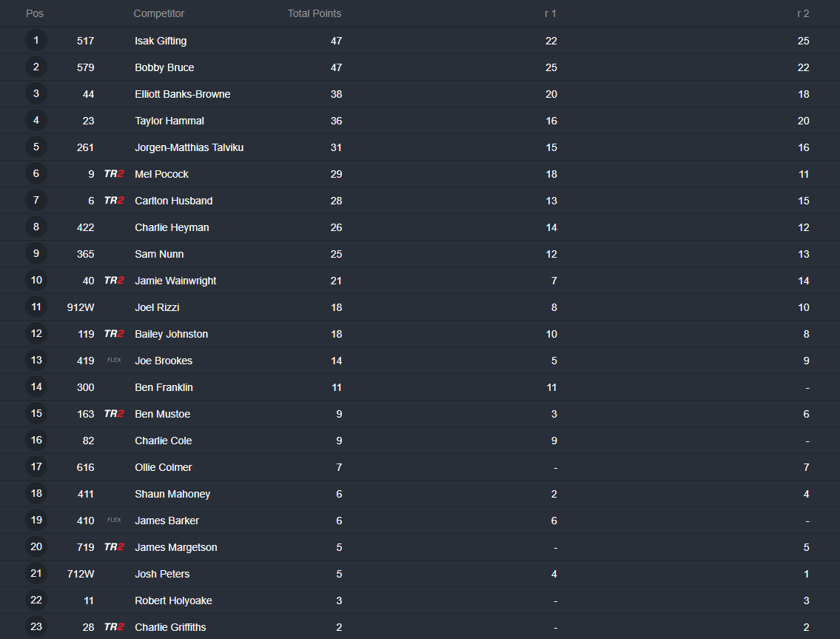This screenshot has height=639, width=840.
Task: Sort by the Total Points column header
Action: pos(315,13)
